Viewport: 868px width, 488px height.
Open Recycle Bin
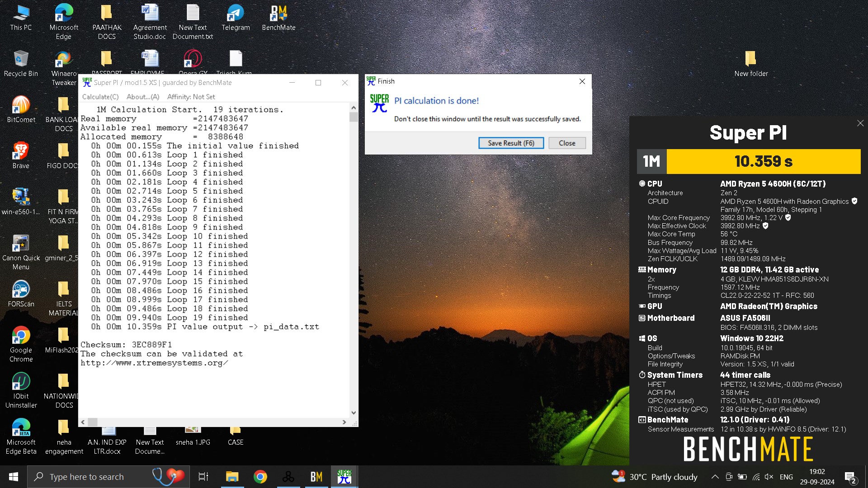click(x=21, y=64)
